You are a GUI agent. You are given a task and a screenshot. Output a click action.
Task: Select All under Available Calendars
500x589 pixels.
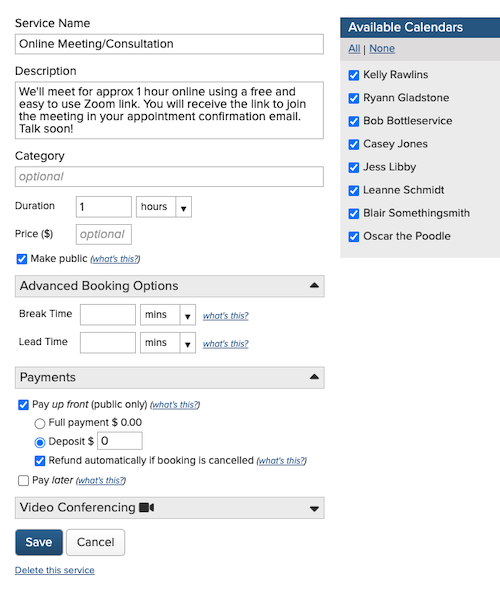[x=354, y=48]
